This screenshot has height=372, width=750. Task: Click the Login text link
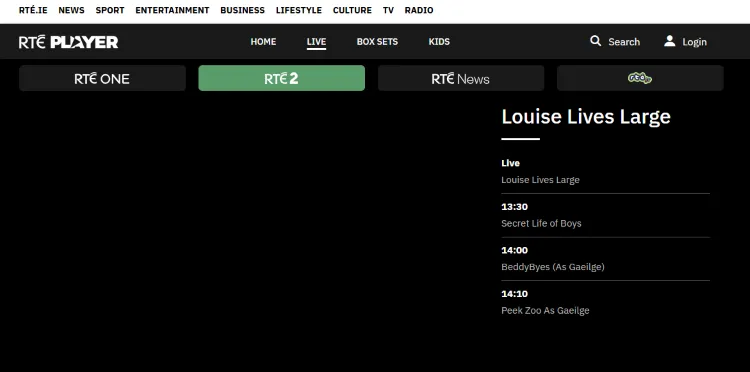pyautogui.click(x=695, y=42)
